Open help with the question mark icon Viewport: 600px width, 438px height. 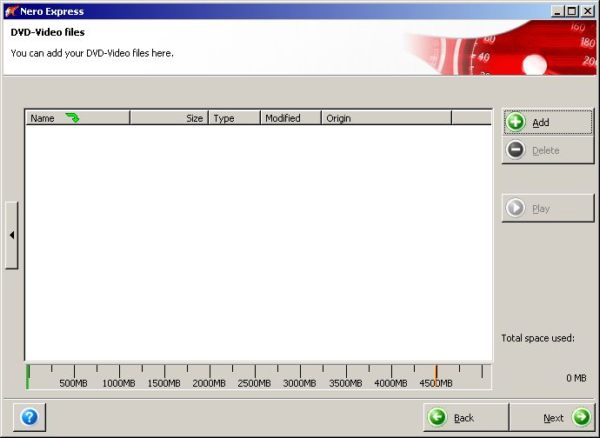point(29,417)
